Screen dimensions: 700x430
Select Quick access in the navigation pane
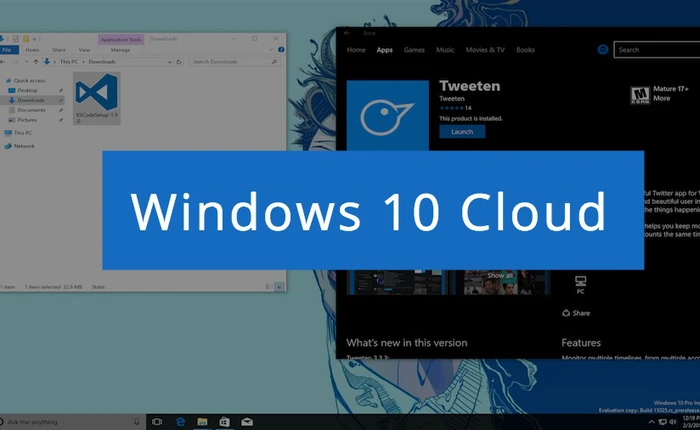pyautogui.click(x=25, y=80)
